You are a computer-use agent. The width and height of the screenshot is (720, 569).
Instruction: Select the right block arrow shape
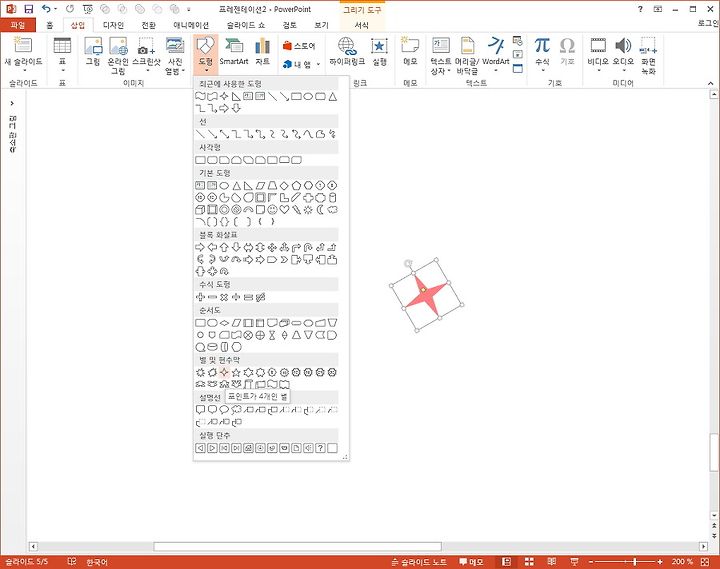200,247
